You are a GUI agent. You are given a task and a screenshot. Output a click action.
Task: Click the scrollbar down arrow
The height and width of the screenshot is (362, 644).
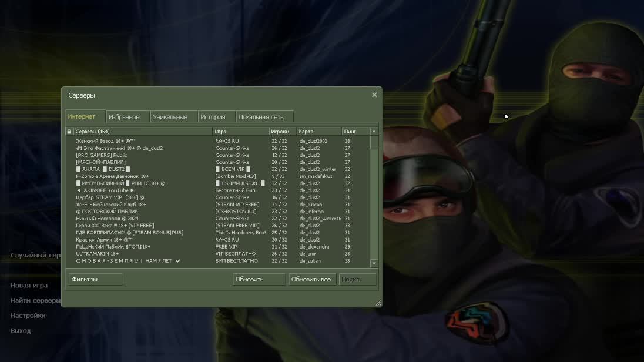(x=374, y=263)
